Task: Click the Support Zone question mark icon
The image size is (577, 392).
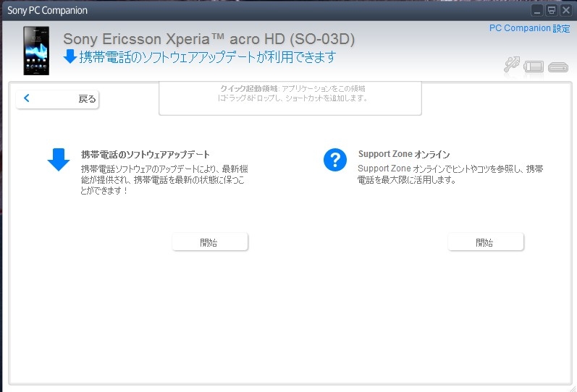Action: pos(335,160)
